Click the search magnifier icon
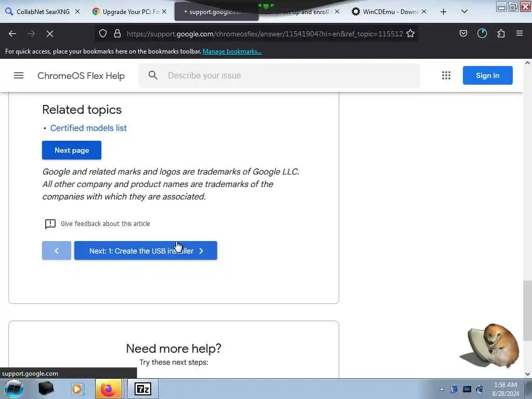Image resolution: width=532 pixels, height=399 pixels. point(153,75)
